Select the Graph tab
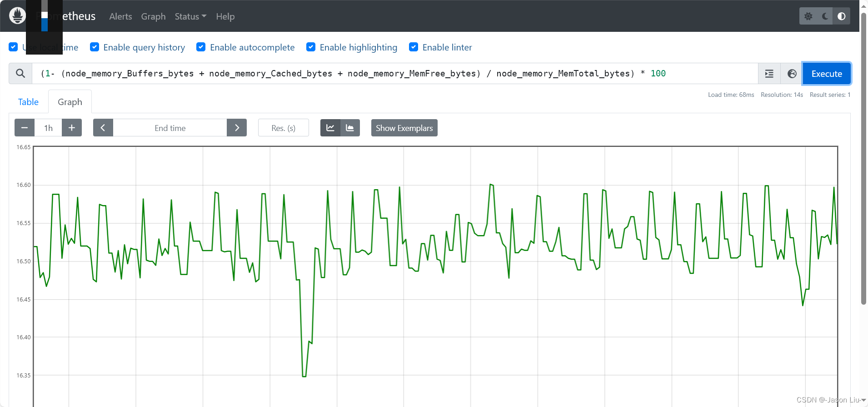The height and width of the screenshot is (407, 868). pos(70,102)
